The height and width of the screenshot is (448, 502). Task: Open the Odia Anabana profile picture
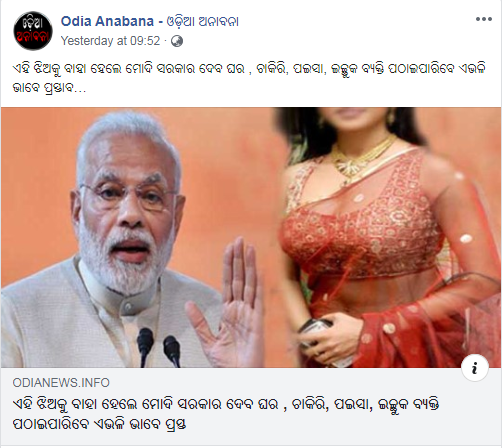click(33, 31)
